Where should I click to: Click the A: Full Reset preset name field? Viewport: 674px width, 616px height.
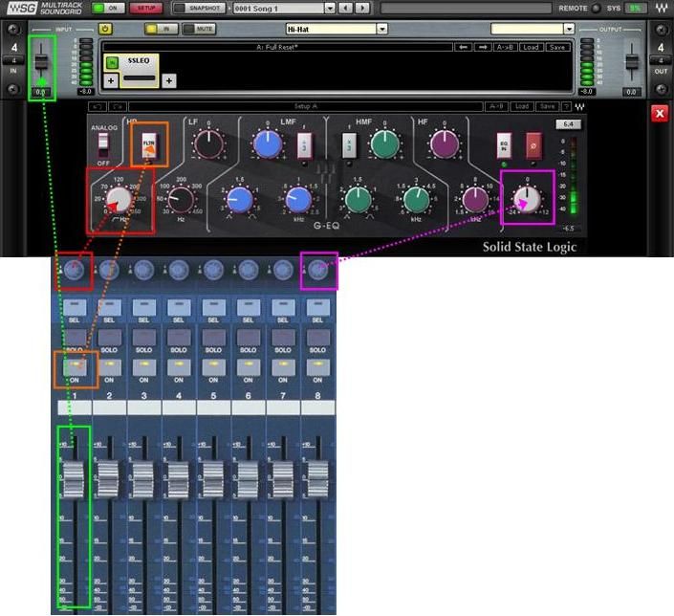[277, 47]
